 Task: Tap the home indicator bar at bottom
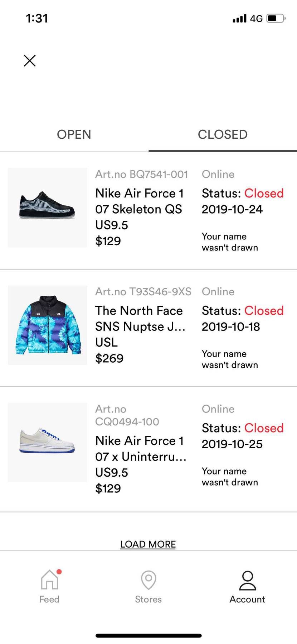tap(148, 635)
